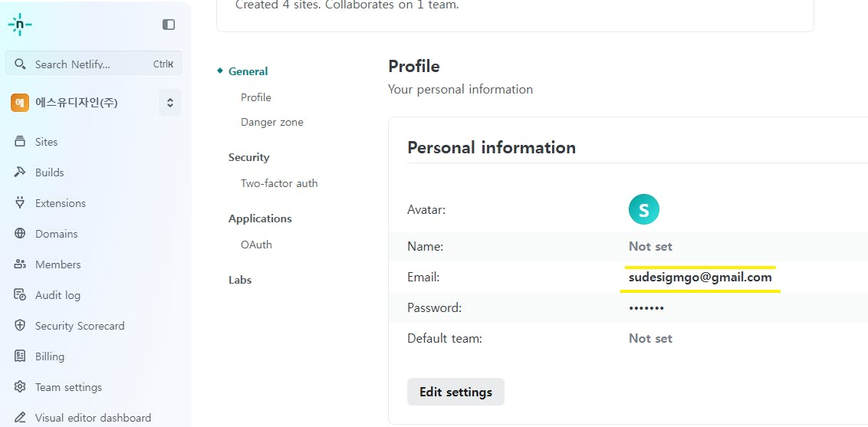Click Default team value Not set
868x427 pixels.
pyautogui.click(x=650, y=339)
